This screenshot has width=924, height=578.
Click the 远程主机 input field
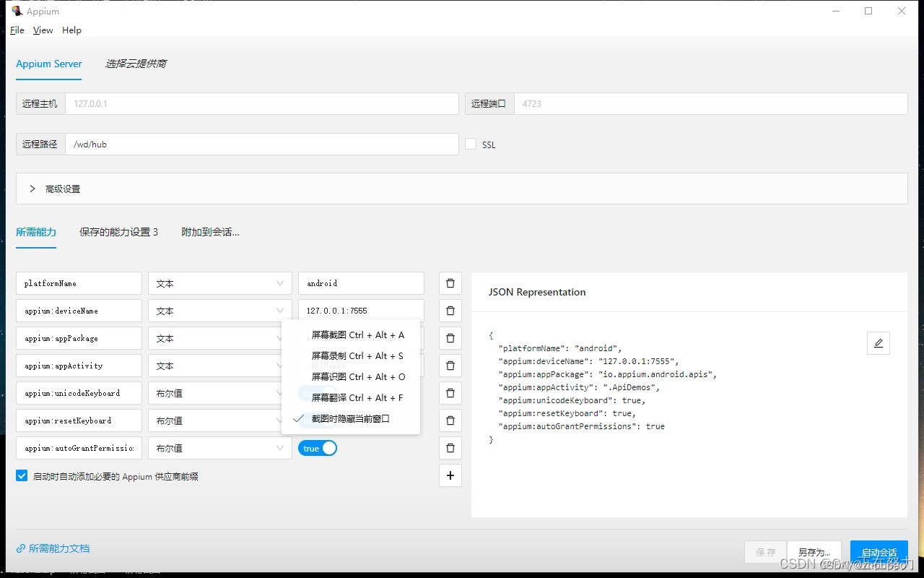262,103
